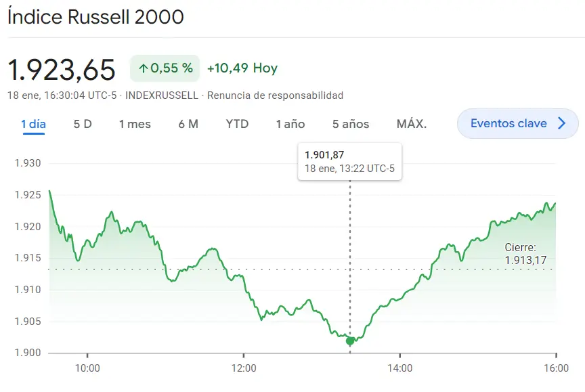Select the 1 día time range tab
585x392 pixels.
tap(33, 124)
